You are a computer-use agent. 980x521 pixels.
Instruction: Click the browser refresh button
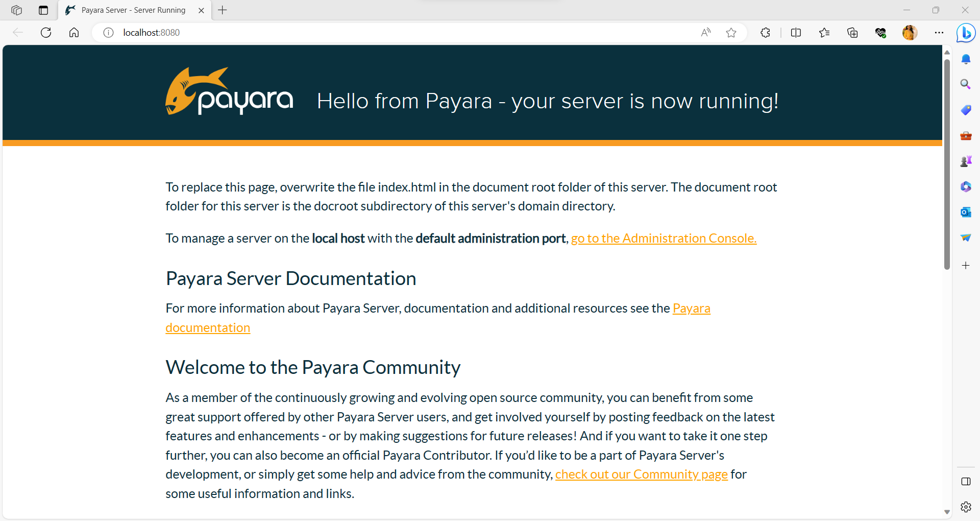click(46, 33)
